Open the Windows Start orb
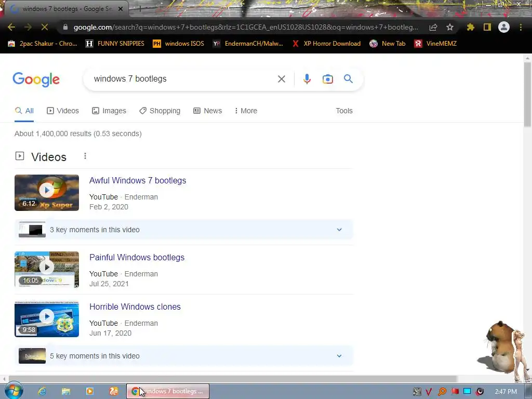The width and height of the screenshot is (532, 399). coord(14,391)
